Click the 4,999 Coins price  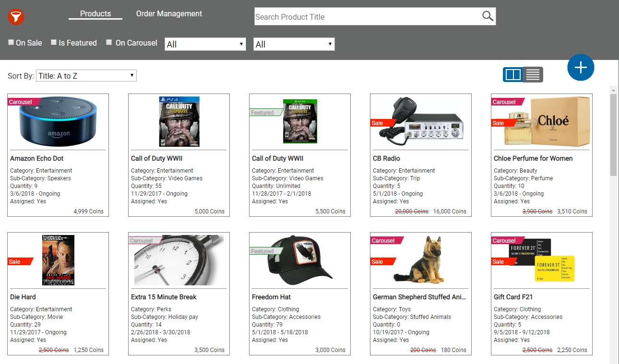coord(88,211)
